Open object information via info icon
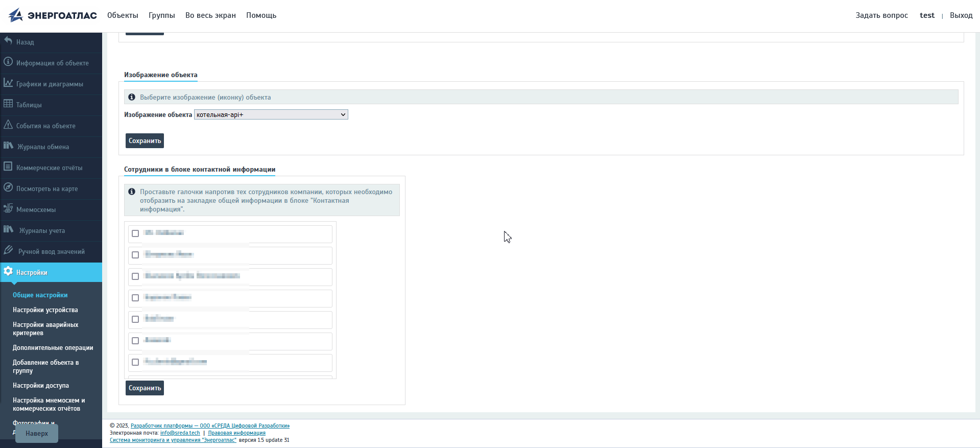This screenshot has height=448, width=980. point(8,62)
